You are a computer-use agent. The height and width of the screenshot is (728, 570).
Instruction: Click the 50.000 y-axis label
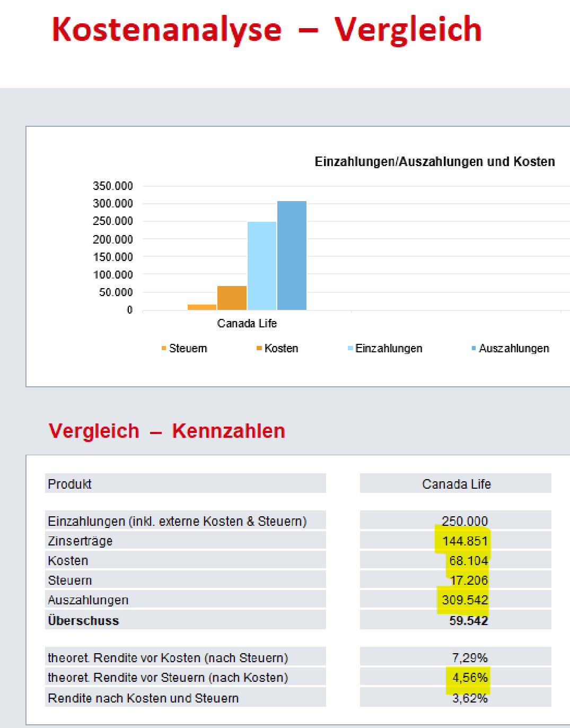coord(116,292)
